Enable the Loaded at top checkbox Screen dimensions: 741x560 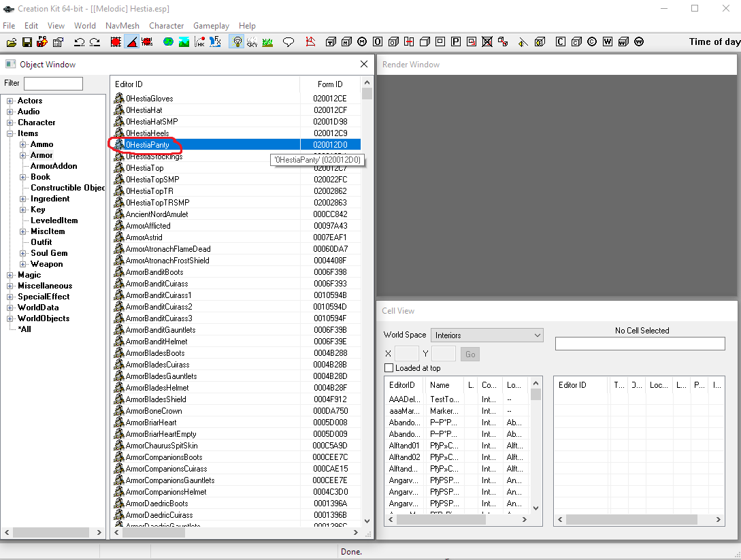pyautogui.click(x=389, y=368)
